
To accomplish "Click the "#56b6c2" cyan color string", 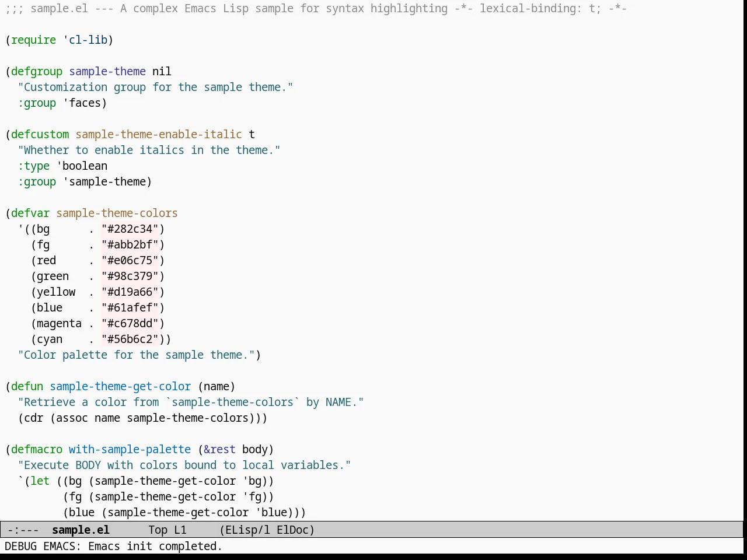I will coord(130,339).
